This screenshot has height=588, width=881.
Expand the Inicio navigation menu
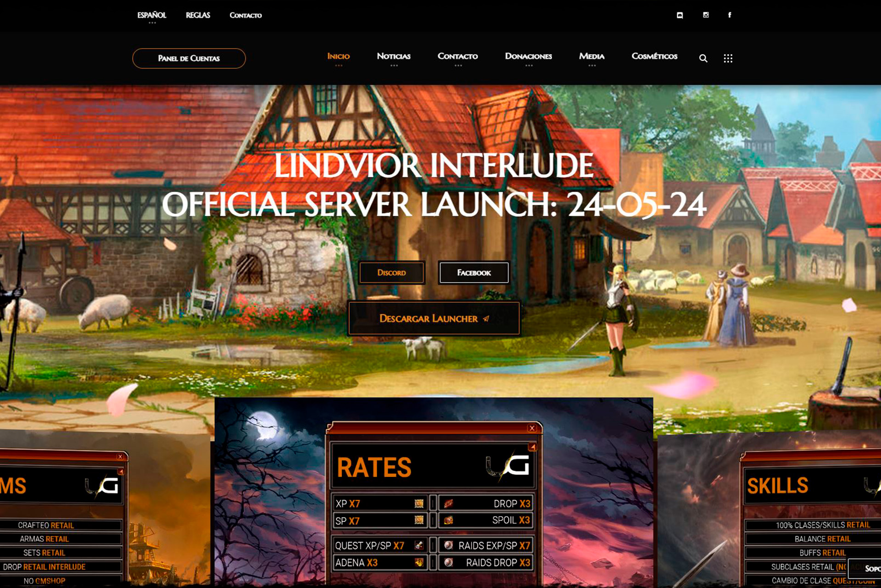(x=339, y=57)
